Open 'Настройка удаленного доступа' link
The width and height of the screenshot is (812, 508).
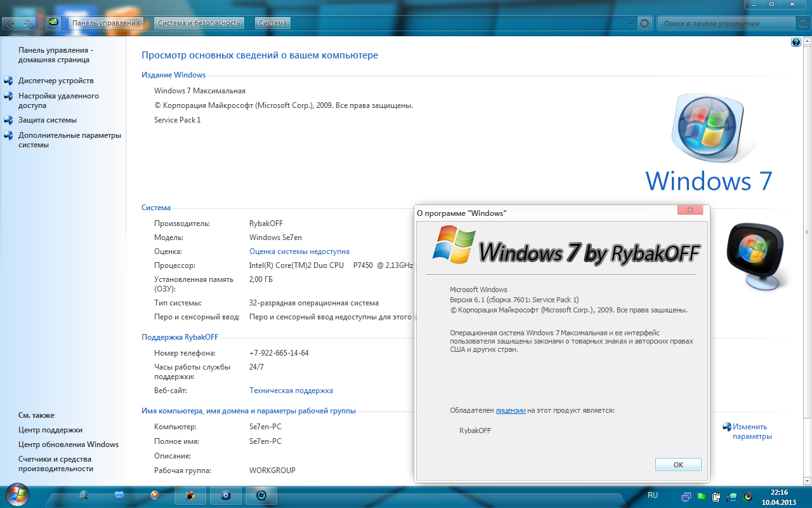[x=58, y=100]
